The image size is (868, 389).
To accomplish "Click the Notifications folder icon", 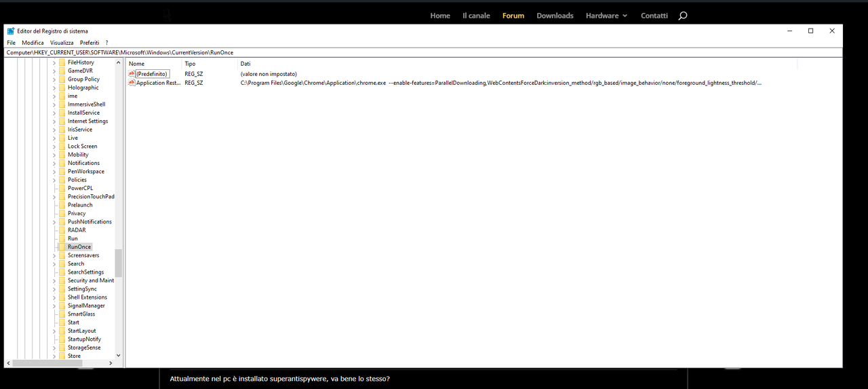I will [62, 163].
